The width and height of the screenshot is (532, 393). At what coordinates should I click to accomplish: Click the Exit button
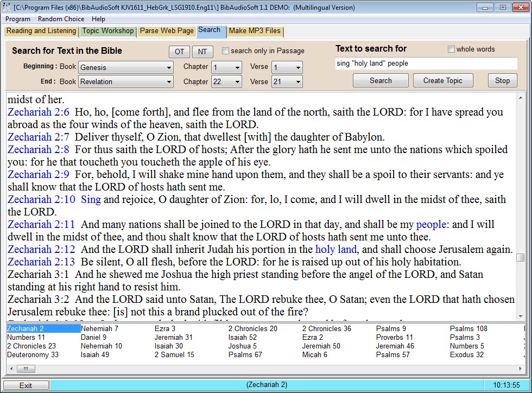[26, 385]
